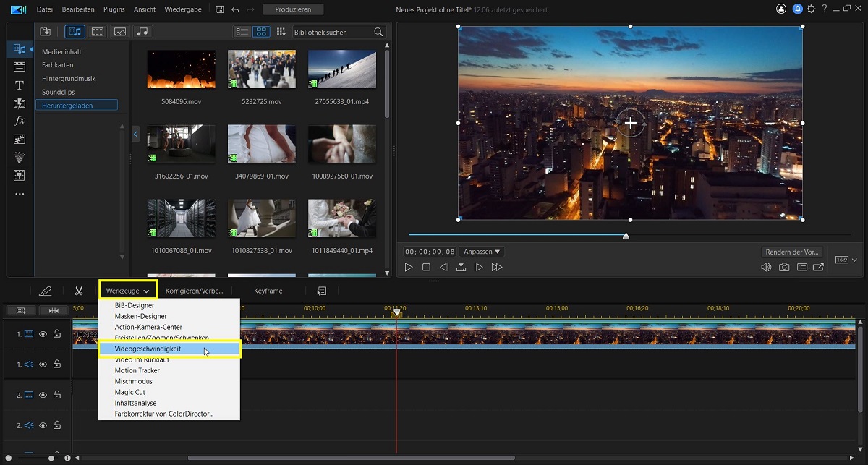This screenshot has height=465, width=868.
Task: Show only audio files filter icon
Action: [142, 32]
